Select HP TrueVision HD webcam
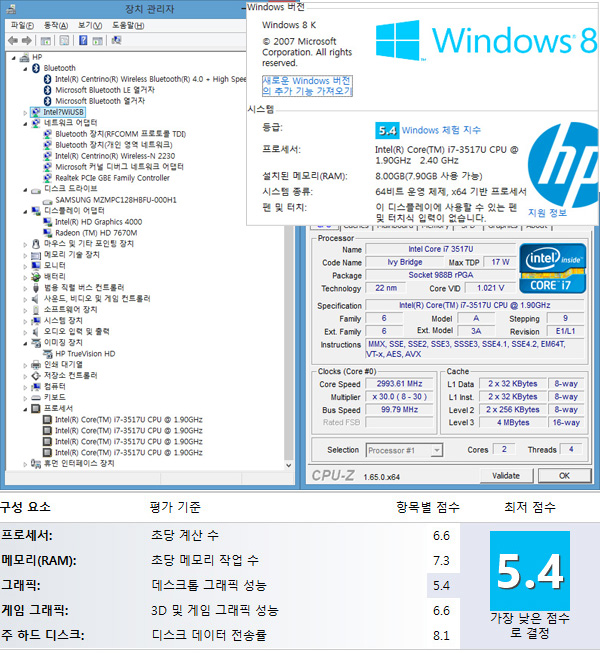 point(85,354)
